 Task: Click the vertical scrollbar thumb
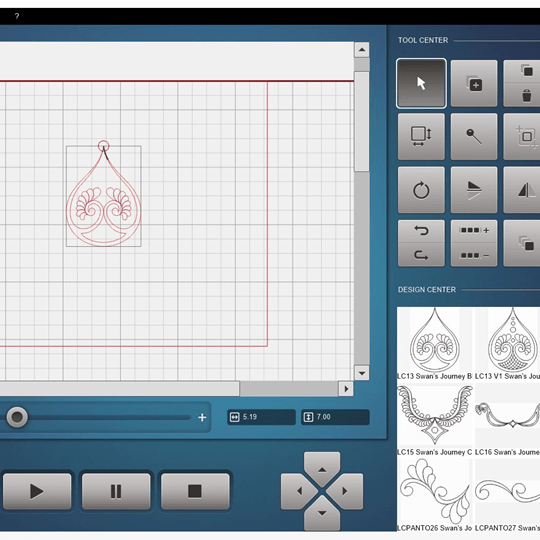coord(362,122)
